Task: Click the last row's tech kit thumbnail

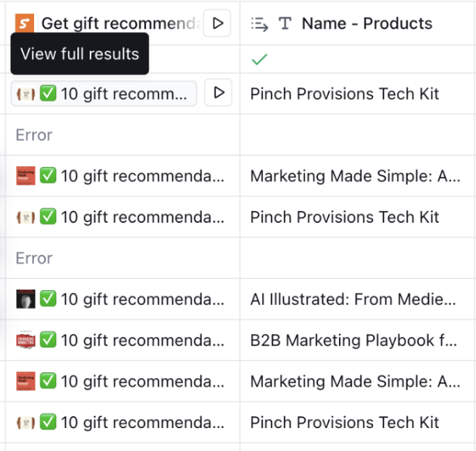Action: (26, 422)
